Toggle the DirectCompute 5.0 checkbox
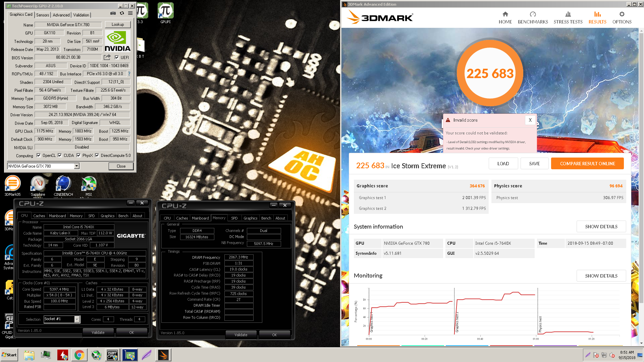644x362 pixels. (97, 155)
